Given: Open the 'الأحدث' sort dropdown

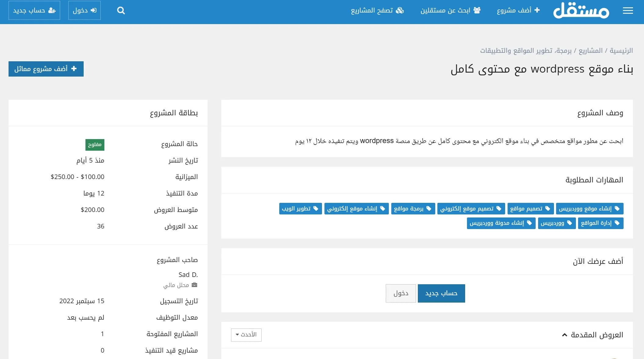Looking at the screenshot, I should pyautogui.click(x=246, y=335).
